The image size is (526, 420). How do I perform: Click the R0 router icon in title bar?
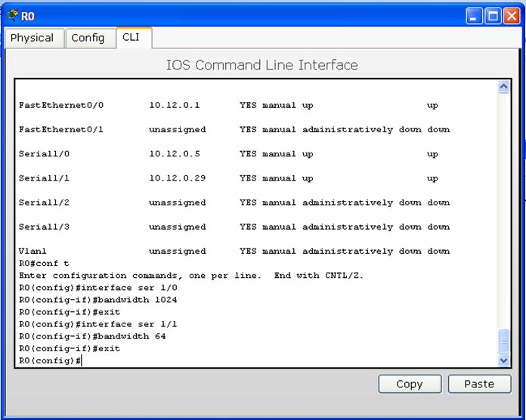[x=12, y=16]
